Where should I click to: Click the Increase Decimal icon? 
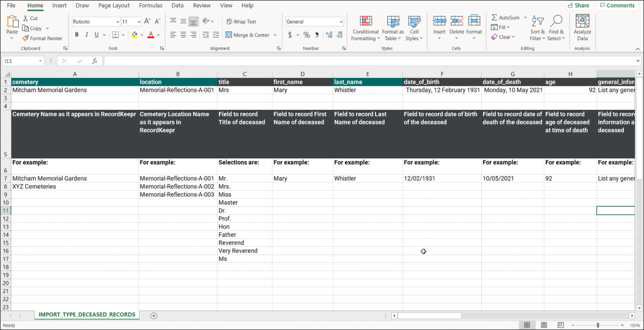[x=329, y=35]
